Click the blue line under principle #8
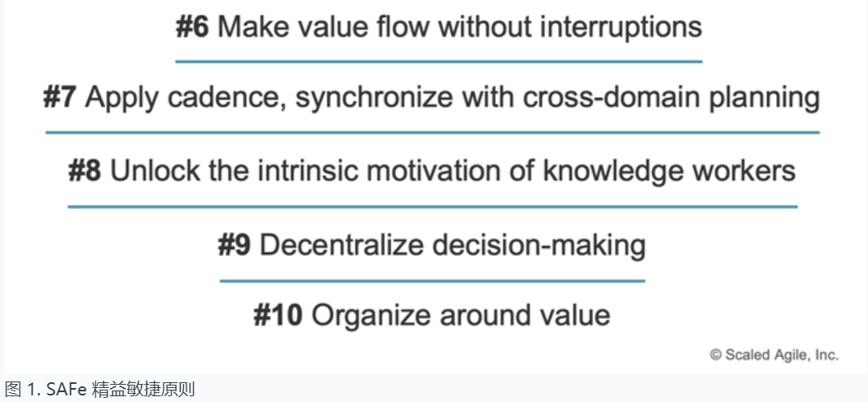The width and height of the screenshot is (868, 402). click(x=432, y=207)
